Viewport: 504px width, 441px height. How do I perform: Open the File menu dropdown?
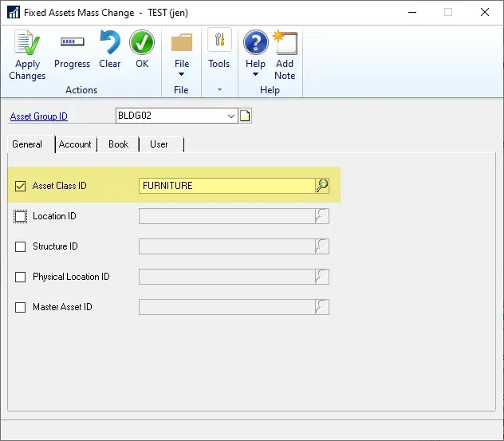pyautogui.click(x=182, y=75)
